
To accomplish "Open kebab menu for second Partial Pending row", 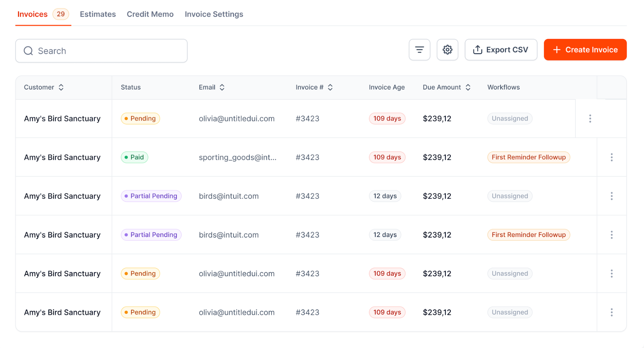I will (612, 235).
